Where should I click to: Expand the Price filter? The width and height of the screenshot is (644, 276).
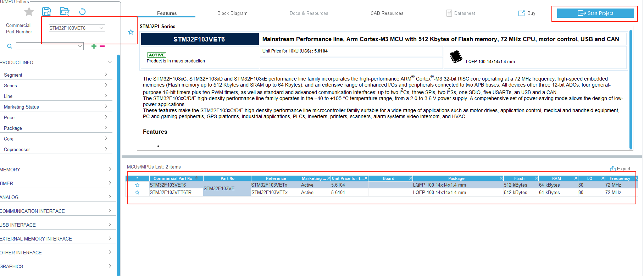coord(106,117)
